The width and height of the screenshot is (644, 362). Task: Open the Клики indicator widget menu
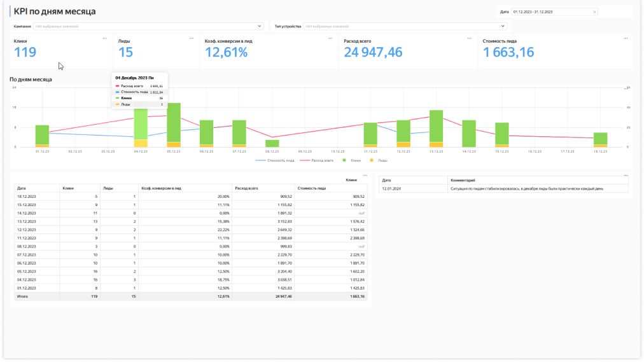coord(105,39)
